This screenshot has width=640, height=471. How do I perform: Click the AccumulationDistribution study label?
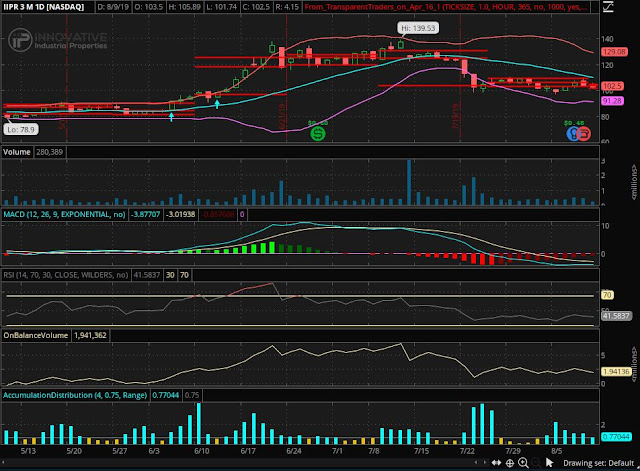tap(75, 395)
